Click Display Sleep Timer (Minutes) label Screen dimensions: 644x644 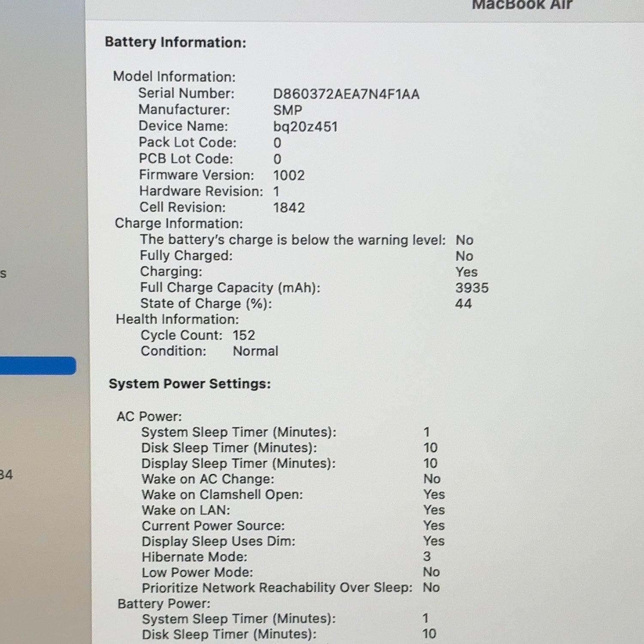239,463
